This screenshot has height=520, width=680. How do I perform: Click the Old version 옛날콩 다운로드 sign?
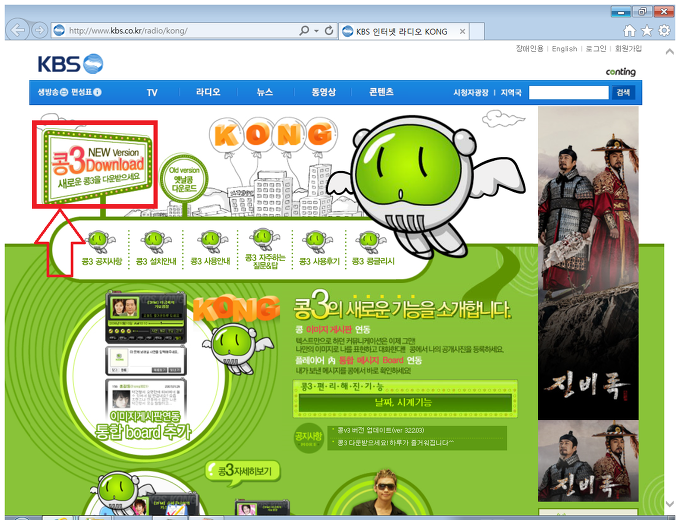(x=184, y=179)
